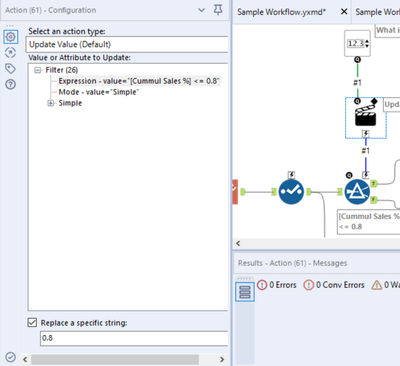Expand the Simple tree node
Viewport: 400px width, 366px height.
point(51,103)
